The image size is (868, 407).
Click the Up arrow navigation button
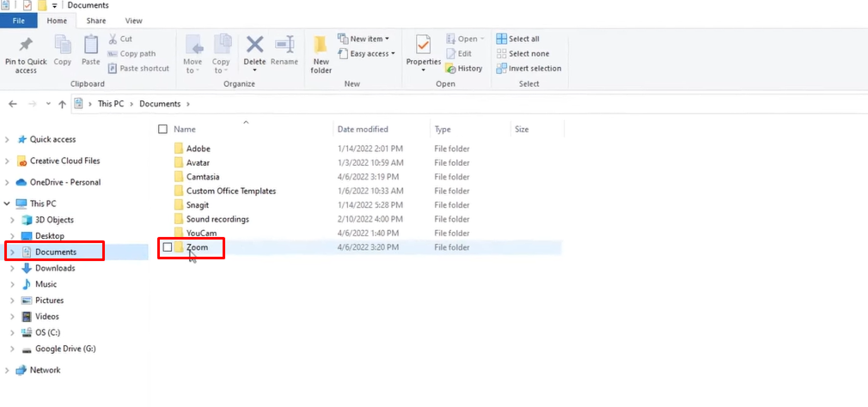point(62,104)
